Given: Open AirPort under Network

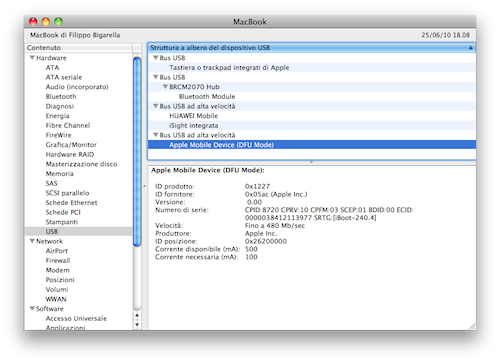Looking at the screenshot, I should 57,251.
